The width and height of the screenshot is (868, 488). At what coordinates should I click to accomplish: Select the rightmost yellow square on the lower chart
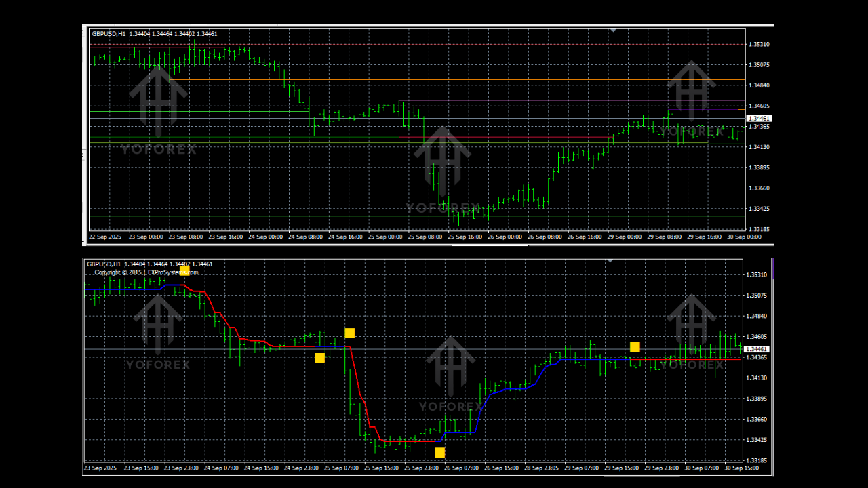point(635,347)
